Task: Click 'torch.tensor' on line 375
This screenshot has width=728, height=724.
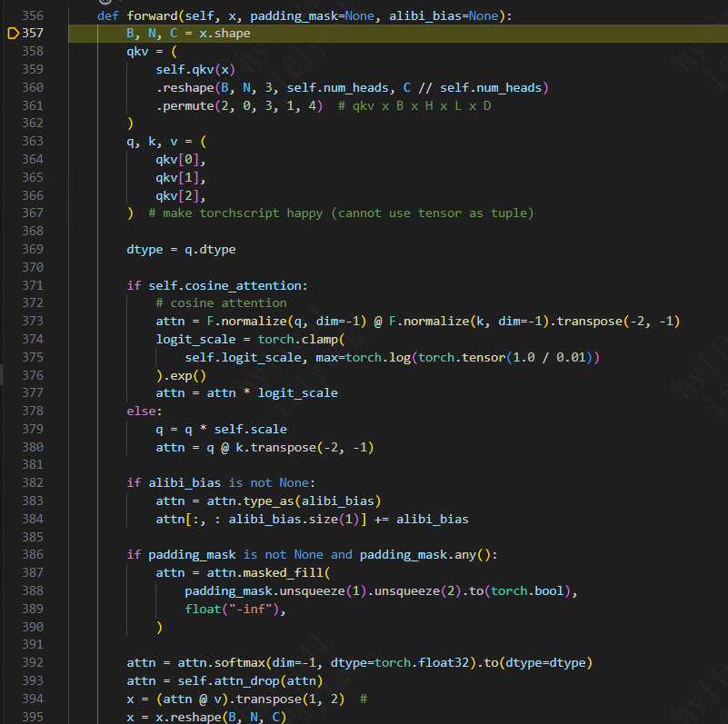Action: click(x=462, y=357)
